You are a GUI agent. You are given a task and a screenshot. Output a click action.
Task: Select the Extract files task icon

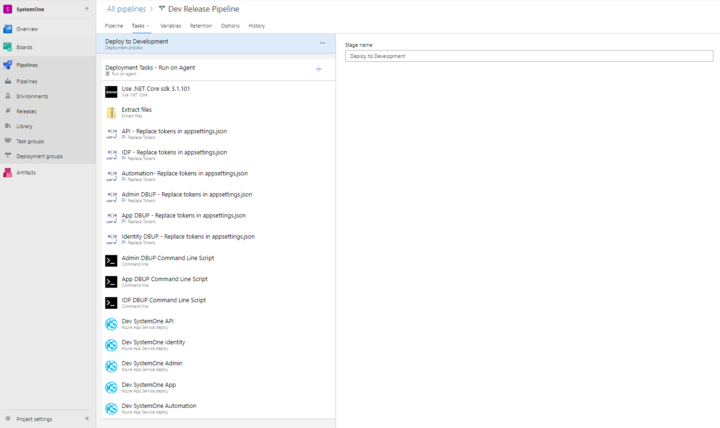[x=111, y=112]
